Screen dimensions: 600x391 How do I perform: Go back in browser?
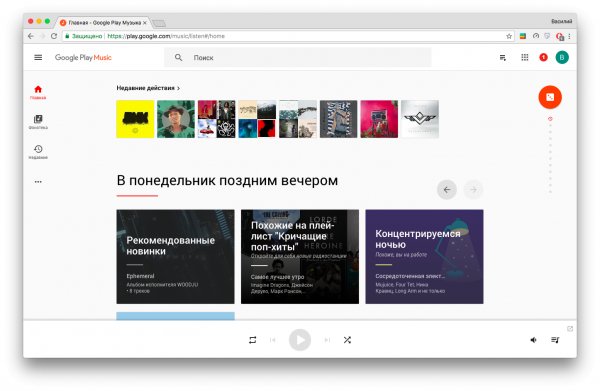pos(31,36)
